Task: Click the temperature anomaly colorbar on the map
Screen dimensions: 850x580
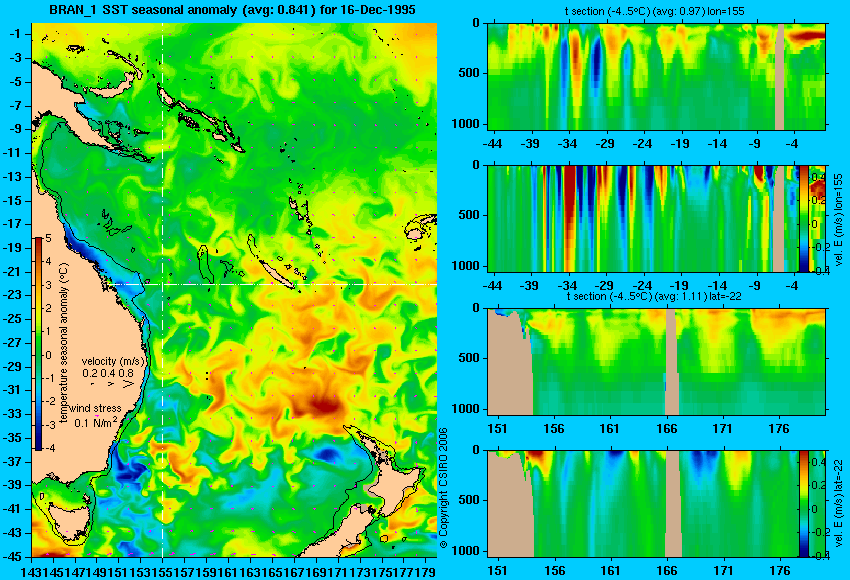Action: click(38, 344)
